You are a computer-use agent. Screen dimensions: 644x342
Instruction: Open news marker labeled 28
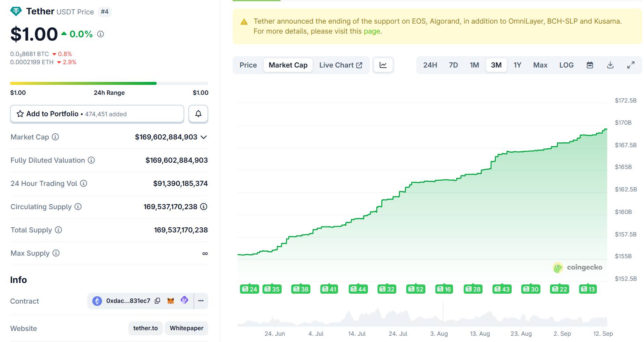coord(473,289)
